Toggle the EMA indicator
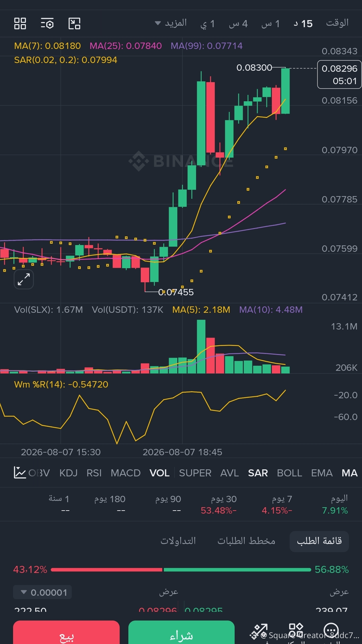 [x=322, y=473]
